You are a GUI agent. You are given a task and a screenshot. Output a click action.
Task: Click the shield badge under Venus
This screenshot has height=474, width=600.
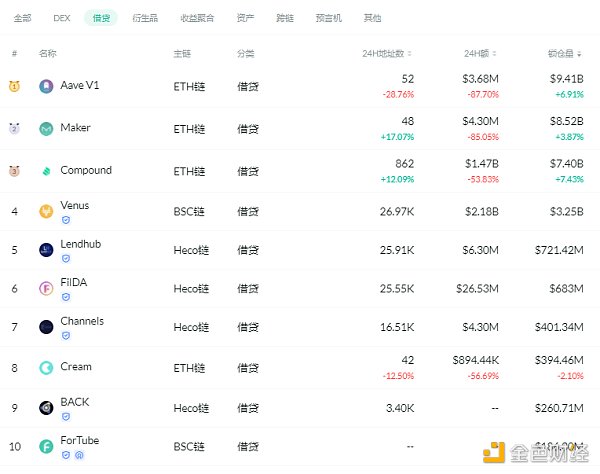coord(65,220)
